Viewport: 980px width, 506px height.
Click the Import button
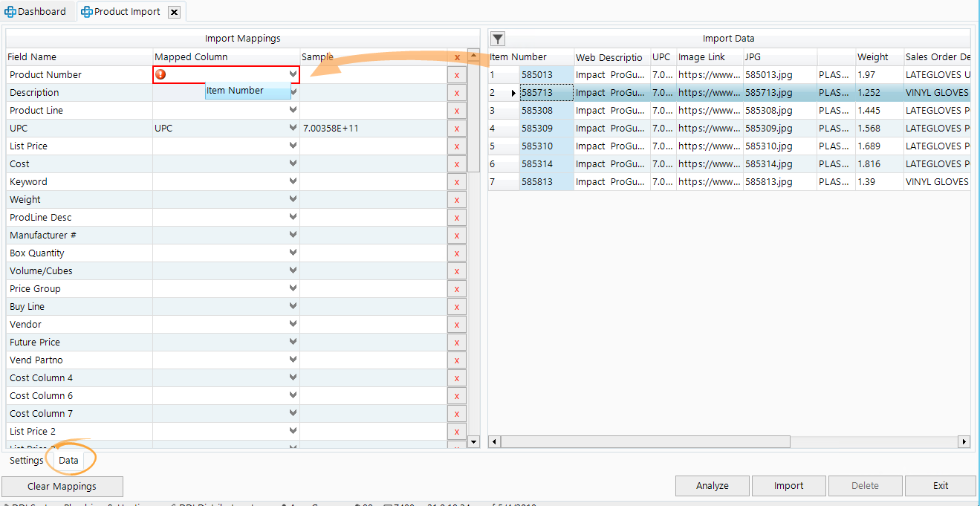[x=788, y=486]
